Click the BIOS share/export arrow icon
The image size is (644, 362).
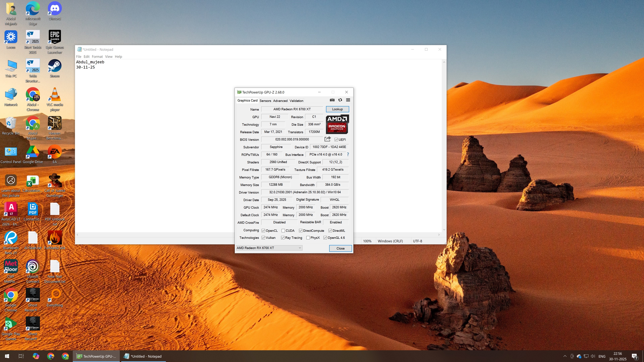point(328,139)
